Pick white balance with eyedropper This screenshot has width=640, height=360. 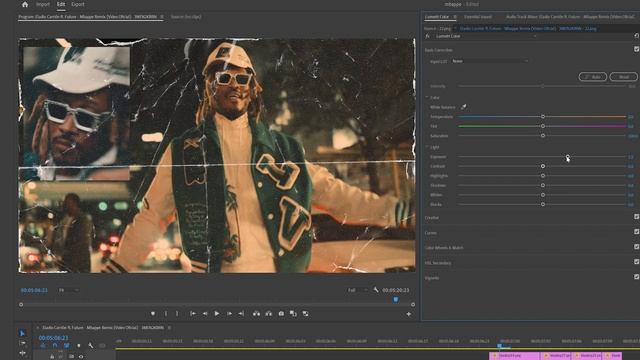pyautogui.click(x=464, y=107)
